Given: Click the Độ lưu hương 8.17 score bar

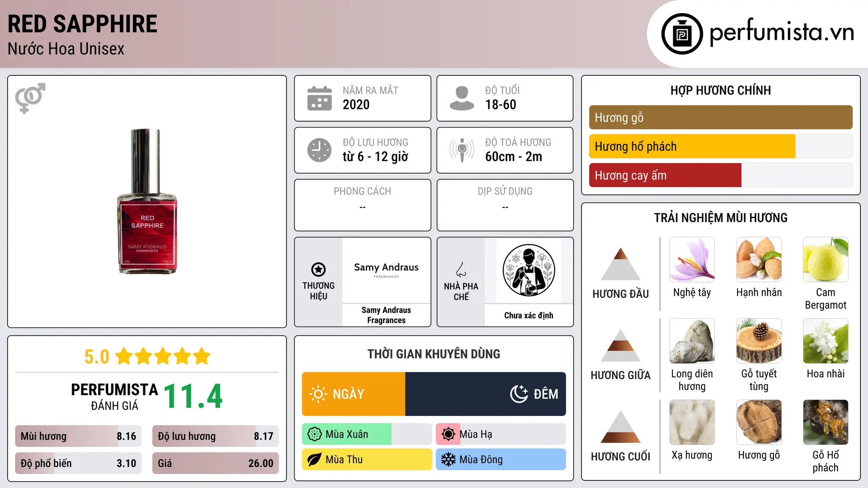Looking at the screenshot, I should click(x=215, y=436).
